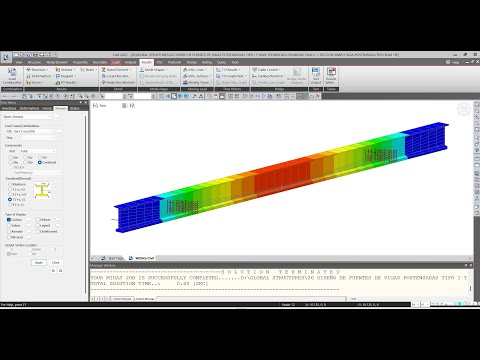The image size is (480, 360).
Task: Click the midas application logo button
Action: 6,57
